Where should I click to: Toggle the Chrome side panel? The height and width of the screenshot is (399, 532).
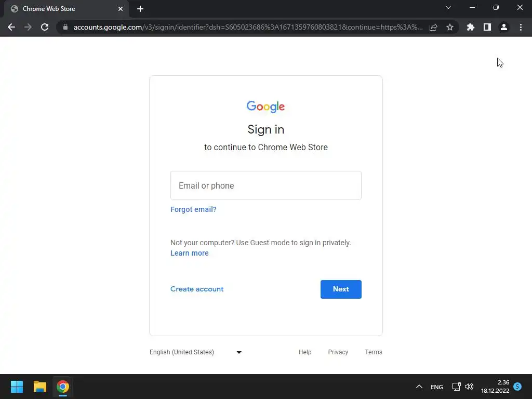(487, 27)
